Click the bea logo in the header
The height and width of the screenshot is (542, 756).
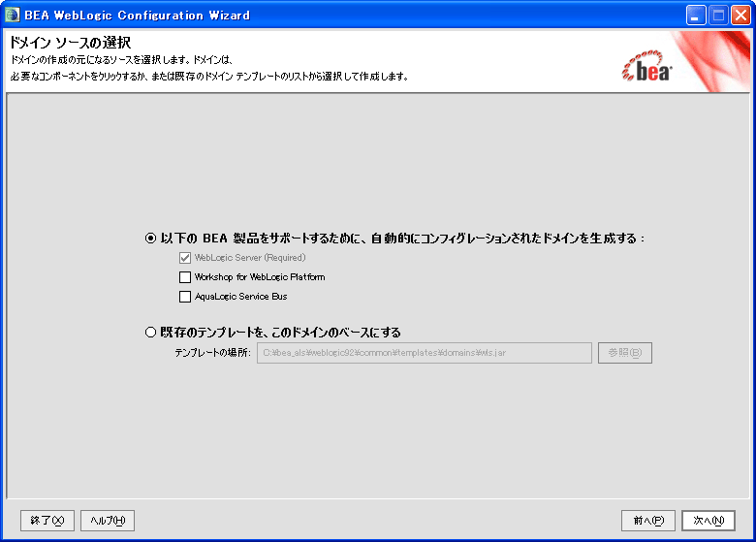pos(646,66)
